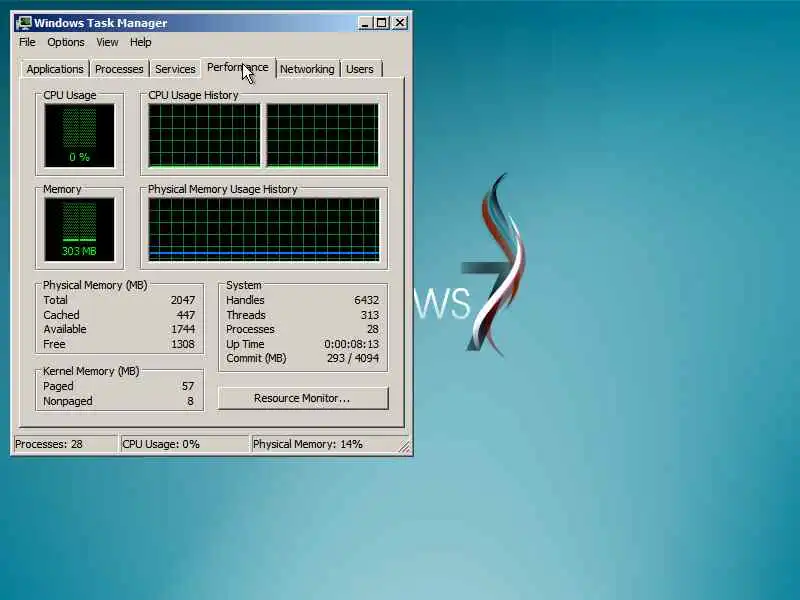Select the Performance tab

[238, 67]
